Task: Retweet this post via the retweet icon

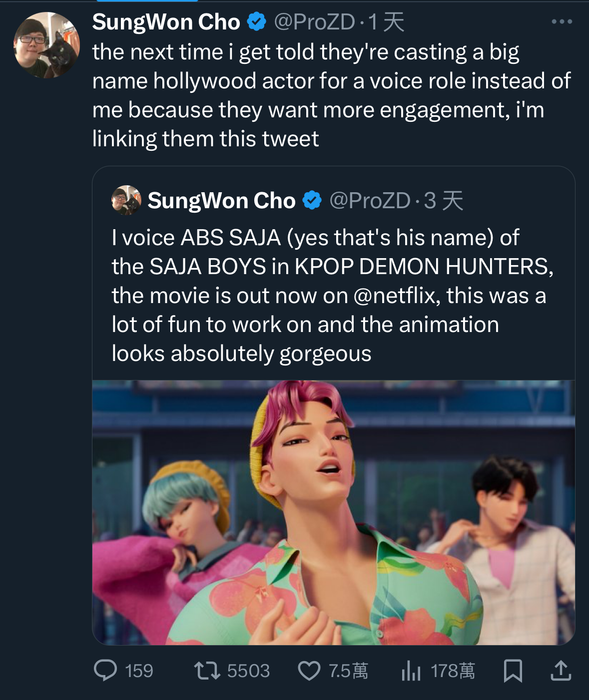Action: [207, 670]
